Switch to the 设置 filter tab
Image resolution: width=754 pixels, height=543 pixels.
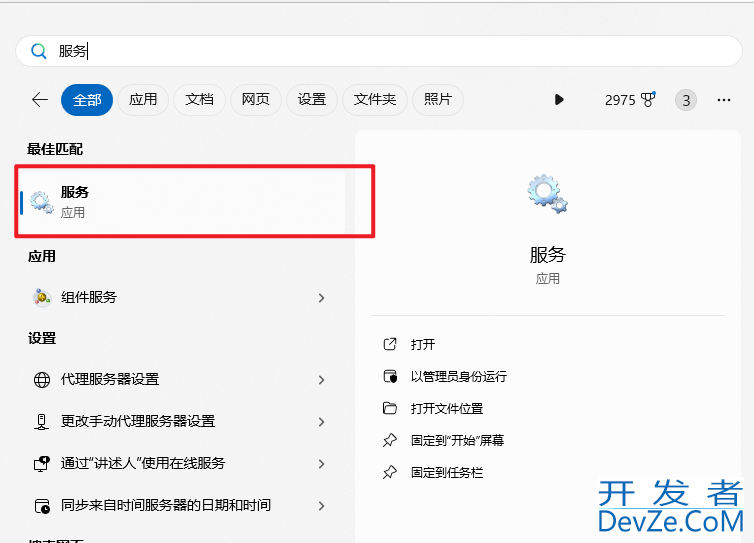(312, 99)
